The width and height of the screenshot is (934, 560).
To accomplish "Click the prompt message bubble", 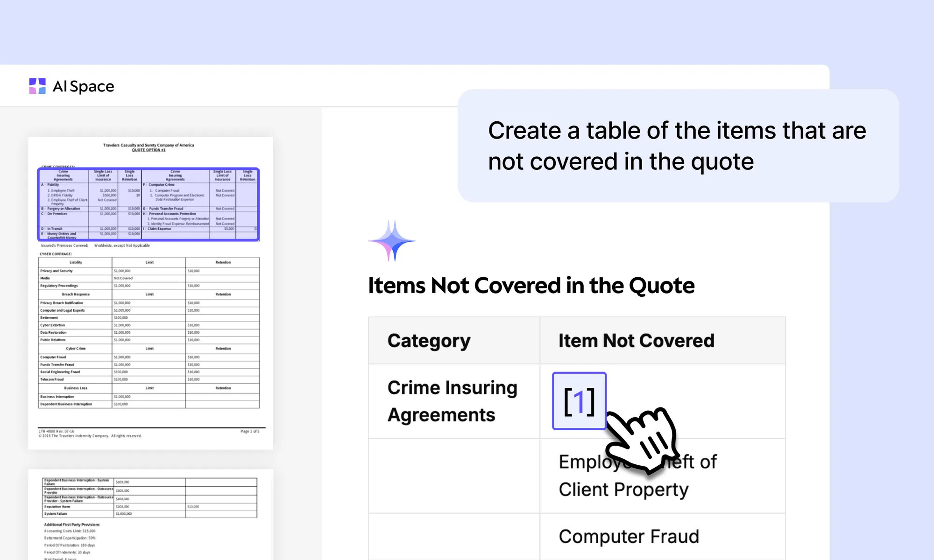I will [x=678, y=146].
